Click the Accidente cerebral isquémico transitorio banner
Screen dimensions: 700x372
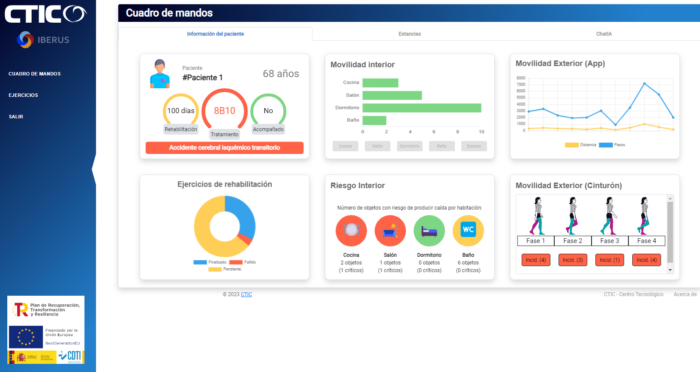pyautogui.click(x=225, y=148)
